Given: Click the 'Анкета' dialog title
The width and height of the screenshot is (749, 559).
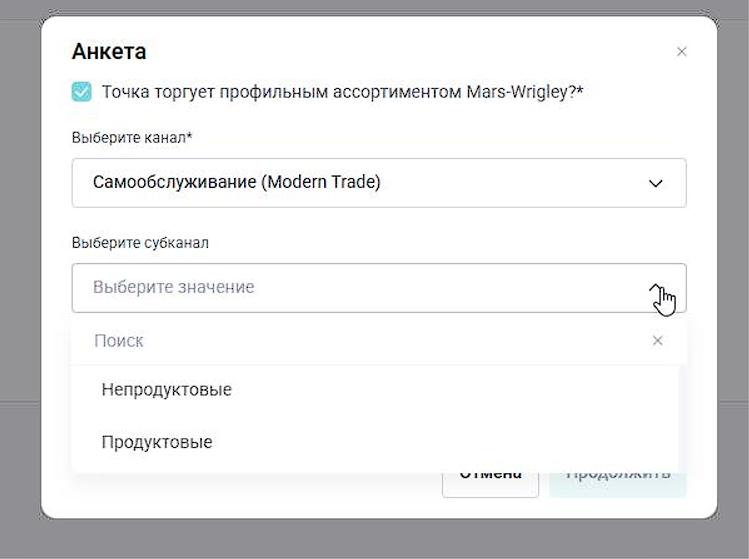Looking at the screenshot, I should (x=109, y=52).
